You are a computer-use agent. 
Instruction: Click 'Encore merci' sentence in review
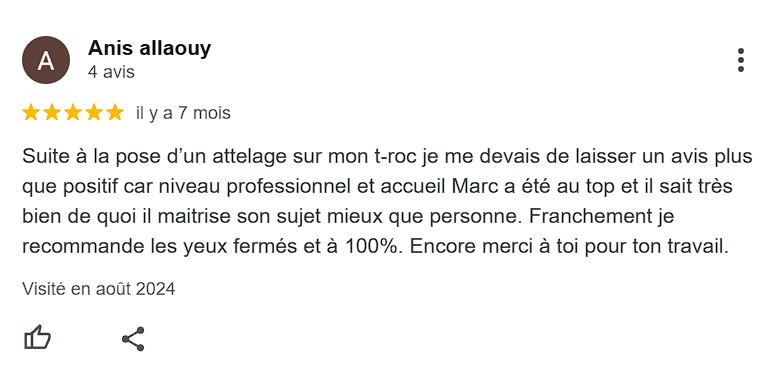tap(570, 247)
